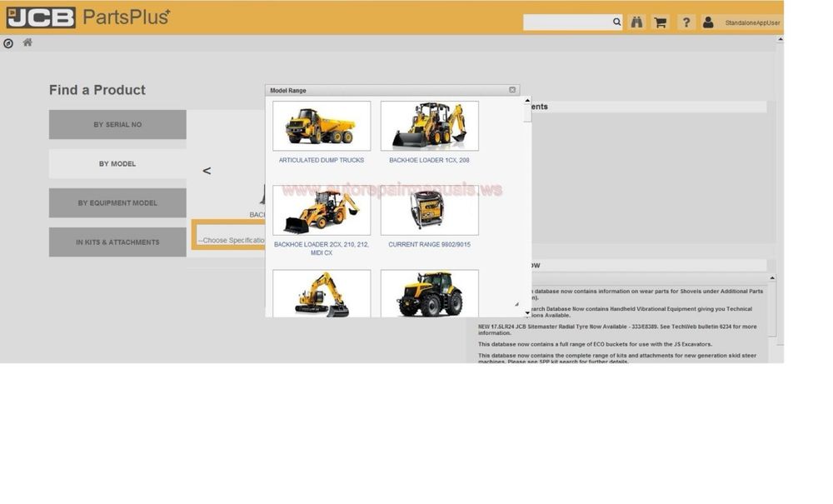Select the IN KITS & ATTACHMENTS tab
Image resolution: width=833 pixels, height=504 pixels.
click(117, 242)
